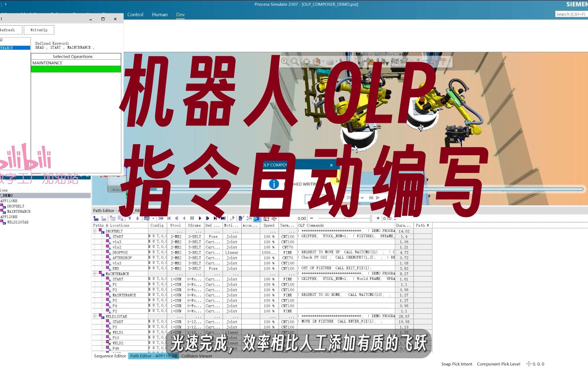Toggle the highlighted blue Path Editor toolbar button
The height and width of the screenshot is (368, 588).
[257, 218]
